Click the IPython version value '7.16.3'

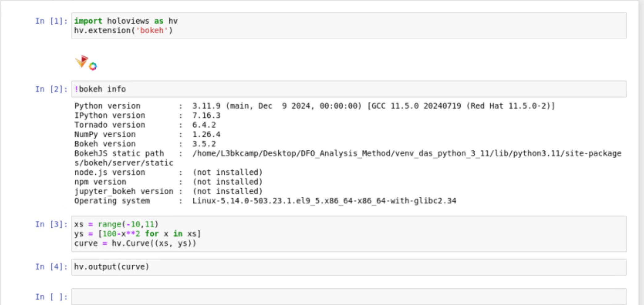(x=206, y=116)
